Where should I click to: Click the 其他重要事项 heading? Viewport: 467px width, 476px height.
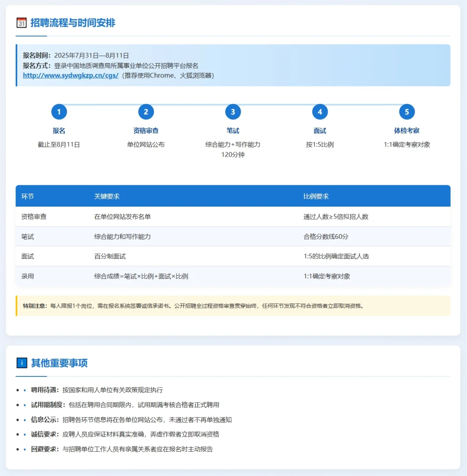tap(59, 363)
